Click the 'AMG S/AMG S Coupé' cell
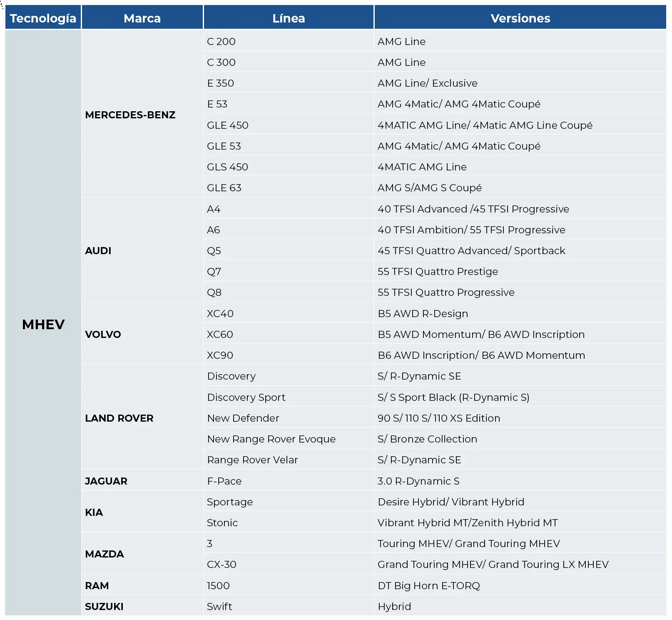The width and height of the screenshot is (672, 620). (520, 187)
